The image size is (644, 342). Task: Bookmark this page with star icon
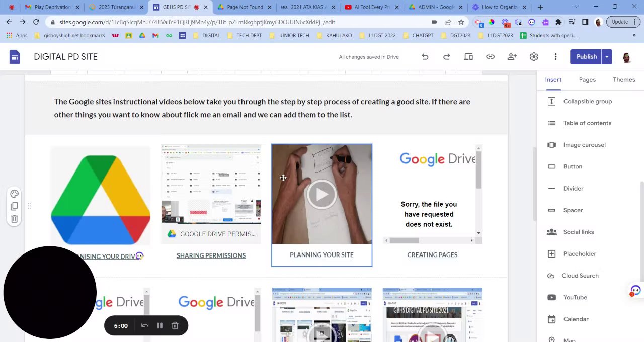[461, 22]
